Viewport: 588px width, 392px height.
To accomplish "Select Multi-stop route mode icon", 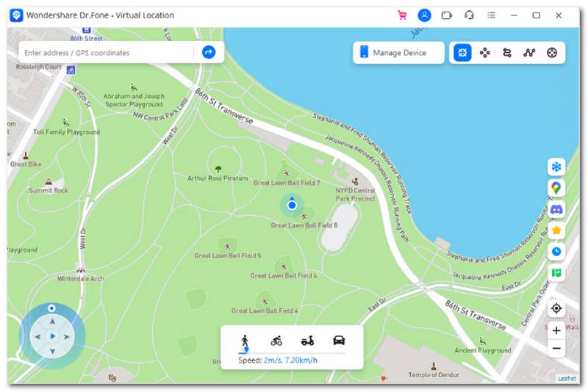I will pos(529,53).
